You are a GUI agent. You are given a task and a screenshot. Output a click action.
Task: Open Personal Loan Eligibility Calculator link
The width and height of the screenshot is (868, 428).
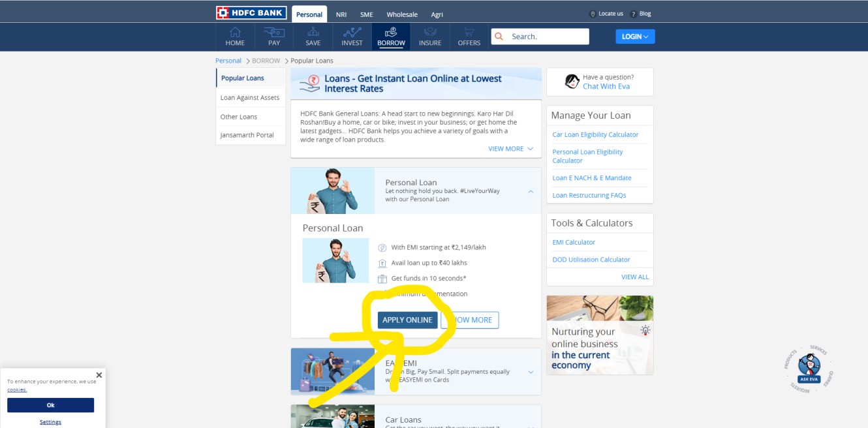587,156
